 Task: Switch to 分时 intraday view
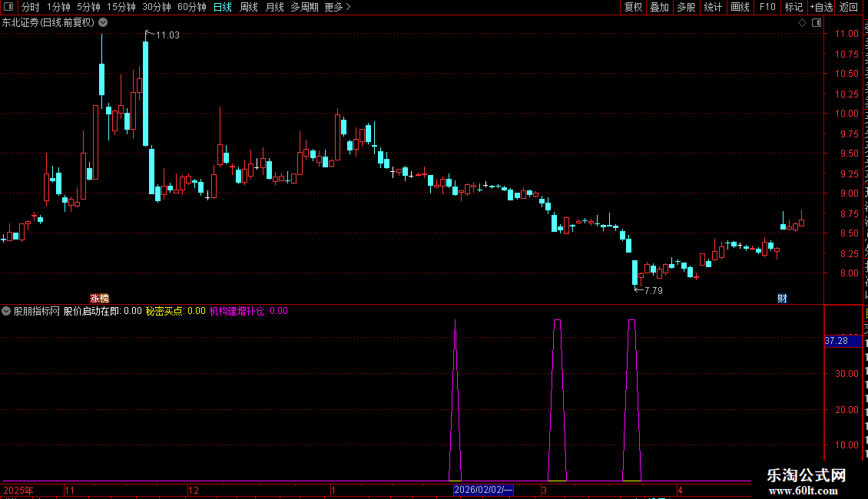(x=31, y=7)
